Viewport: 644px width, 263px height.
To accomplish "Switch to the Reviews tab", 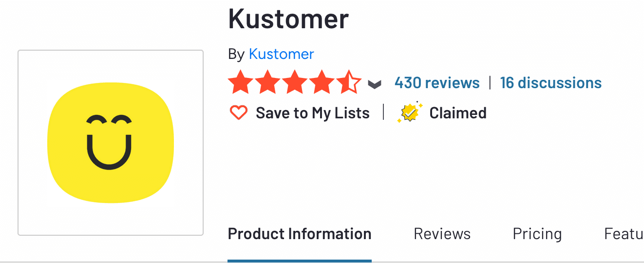I will tap(442, 234).
